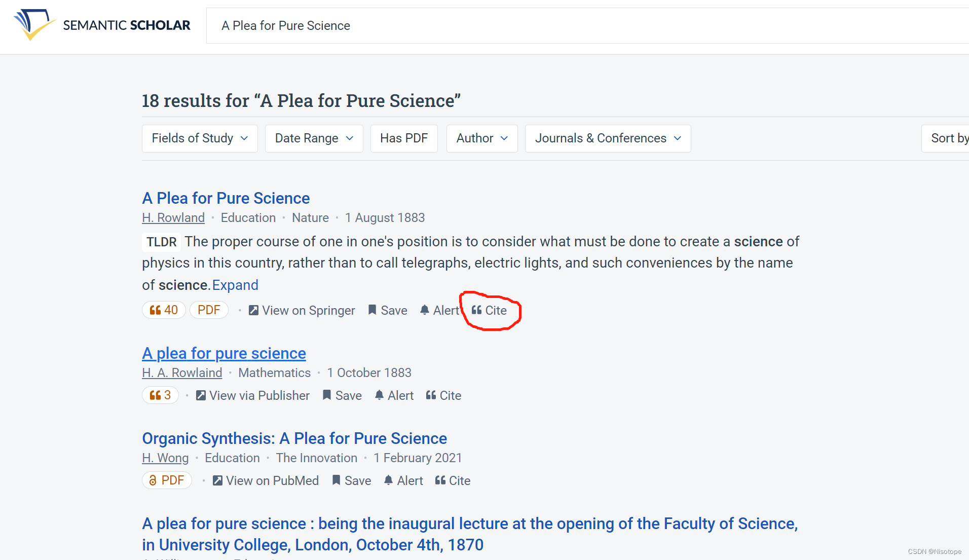
Task: Open the Date Range filter dropdown
Action: (314, 138)
